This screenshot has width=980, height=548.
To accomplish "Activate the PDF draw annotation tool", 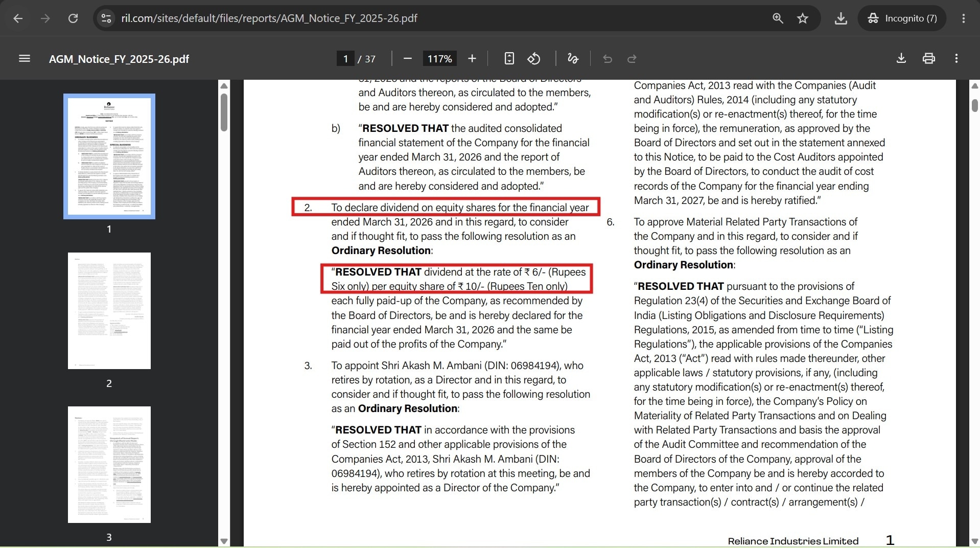I will pyautogui.click(x=573, y=59).
